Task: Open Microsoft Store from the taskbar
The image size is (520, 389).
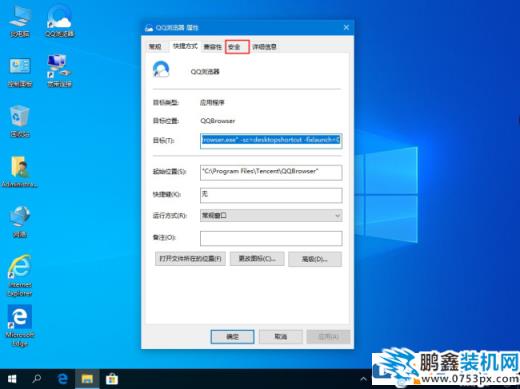Action: click(112, 379)
